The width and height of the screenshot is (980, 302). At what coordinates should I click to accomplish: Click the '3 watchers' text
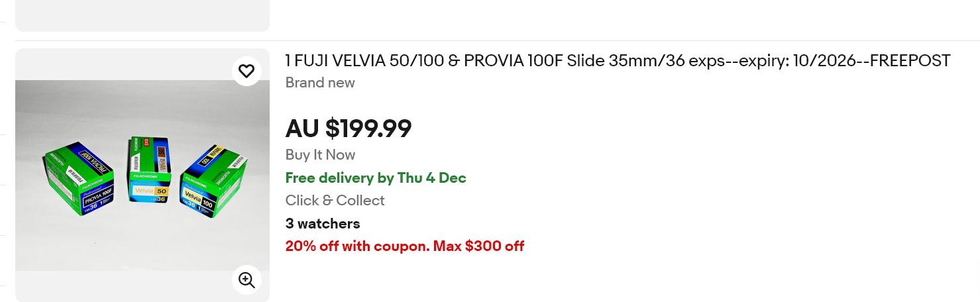323,223
